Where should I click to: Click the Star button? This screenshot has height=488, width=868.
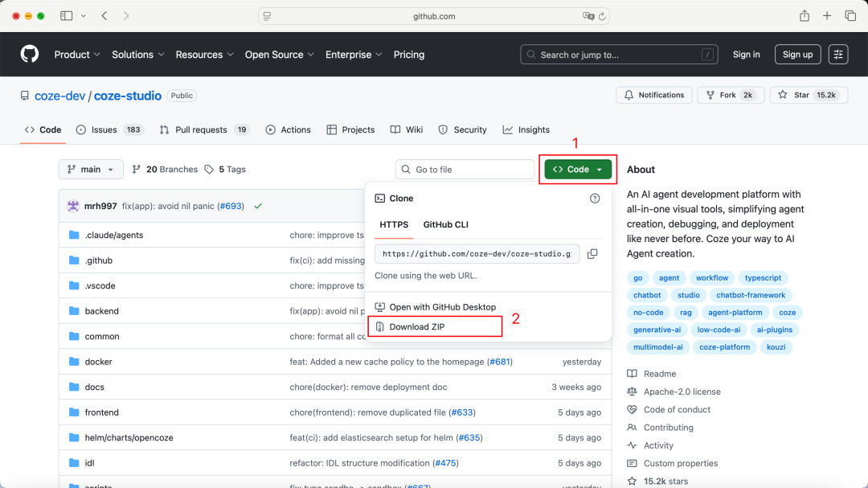pyautogui.click(x=809, y=96)
